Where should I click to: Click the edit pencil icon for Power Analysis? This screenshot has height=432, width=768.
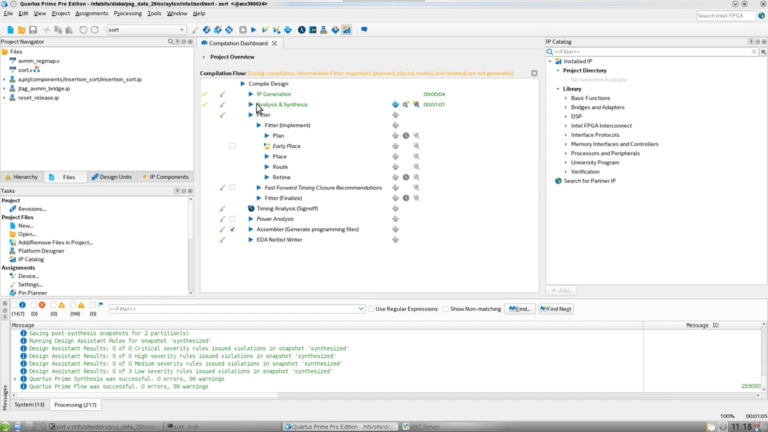[222, 219]
